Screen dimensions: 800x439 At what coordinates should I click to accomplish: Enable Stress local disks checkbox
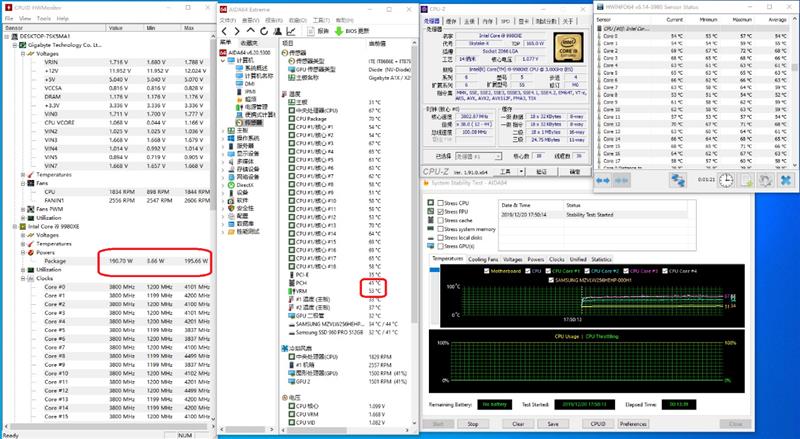pyautogui.click(x=441, y=237)
